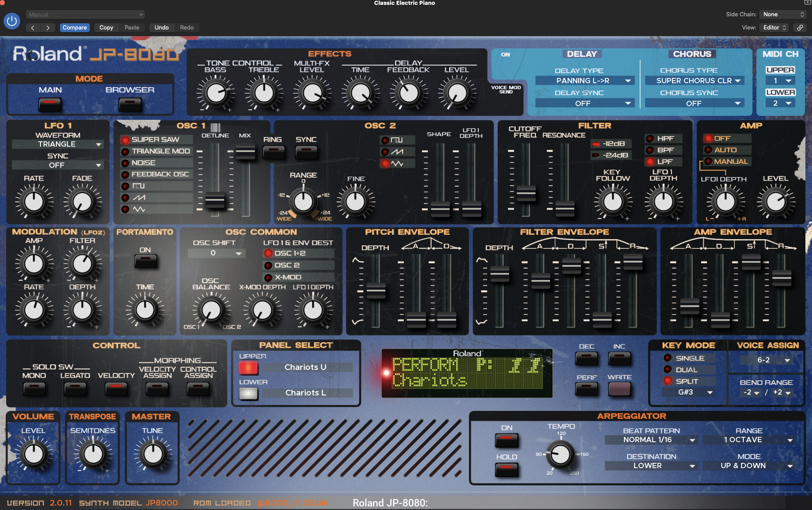The image size is (812, 510).
Task: Click the Delay Time knob
Action: tap(361, 92)
